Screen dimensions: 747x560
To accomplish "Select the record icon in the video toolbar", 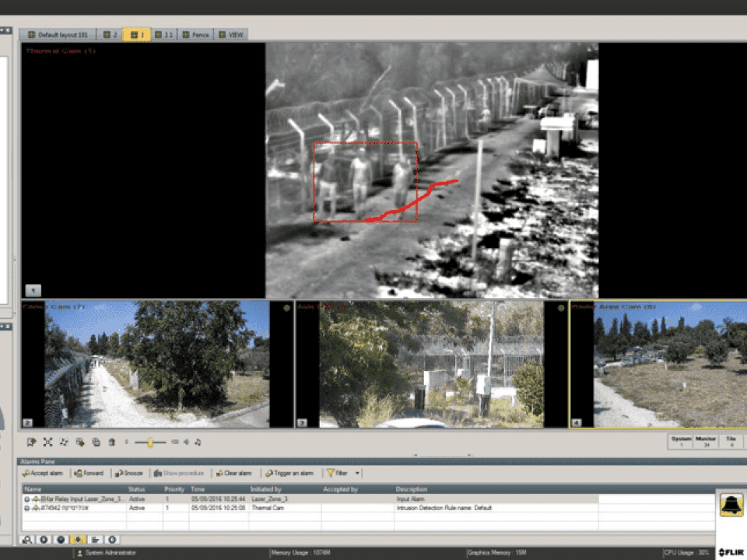I will (x=31, y=442).
